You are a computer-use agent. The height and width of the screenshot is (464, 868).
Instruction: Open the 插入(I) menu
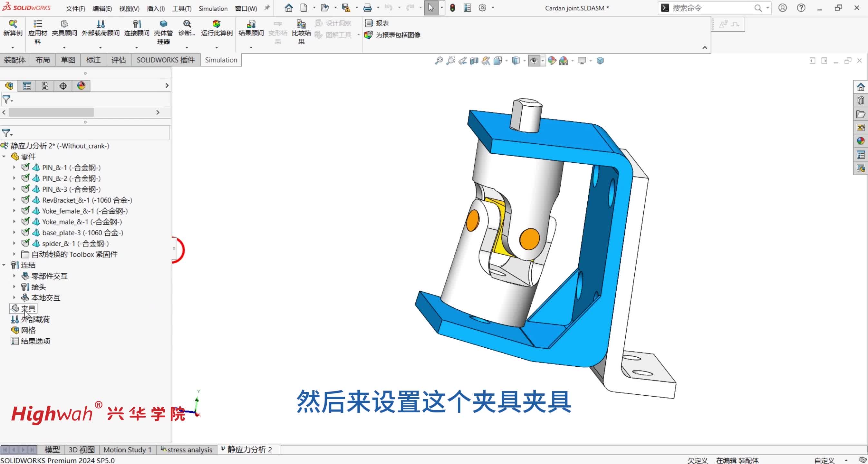pyautogui.click(x=155, y=8)
